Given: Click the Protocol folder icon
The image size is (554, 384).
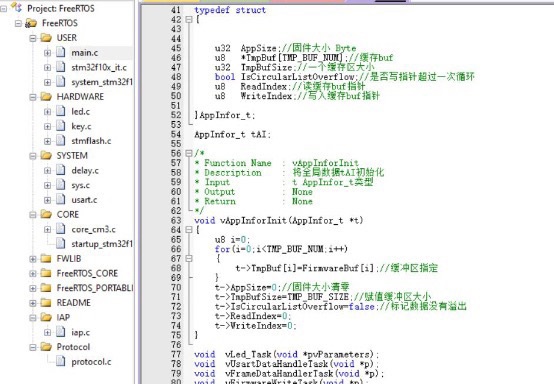Looking at the screenshot, I should [x=46, y=347].
